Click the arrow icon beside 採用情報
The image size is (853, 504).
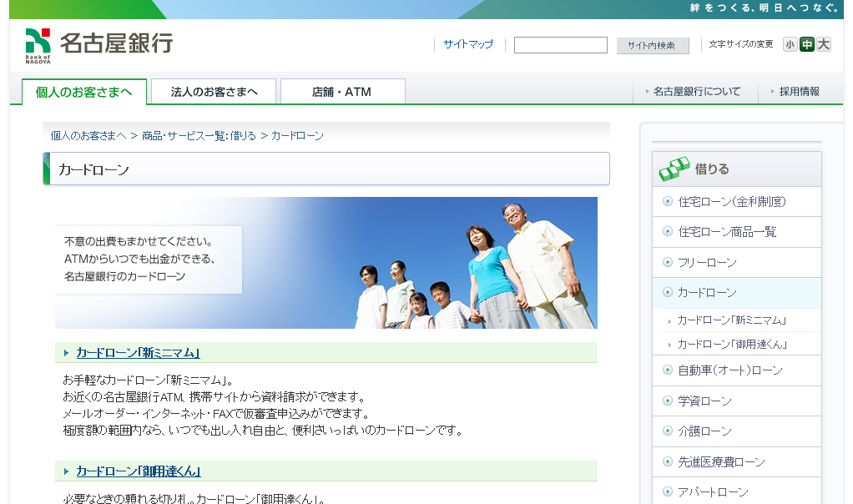[773, 91]
